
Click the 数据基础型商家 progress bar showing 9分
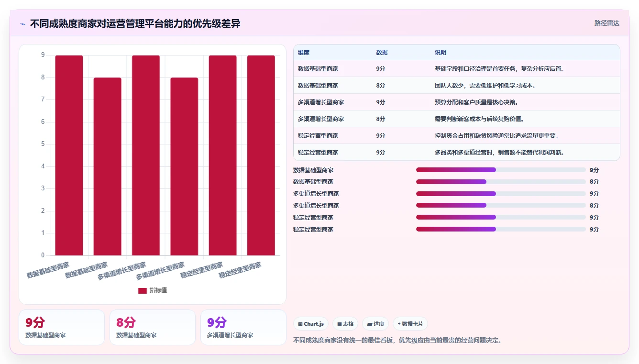click(501, 170)
